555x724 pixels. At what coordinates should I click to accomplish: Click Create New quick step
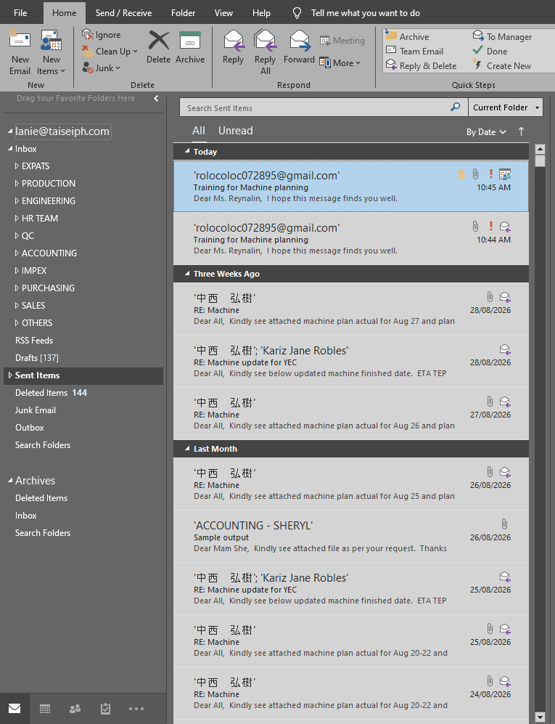tap(502, 66)
